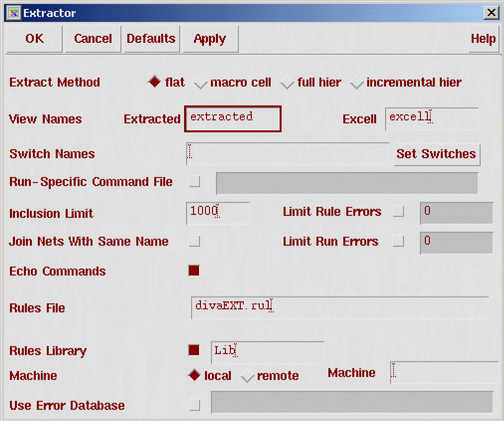Toggle the Limit Run Errors checkbox
This screenshot has height=421, width=504.
398,241
